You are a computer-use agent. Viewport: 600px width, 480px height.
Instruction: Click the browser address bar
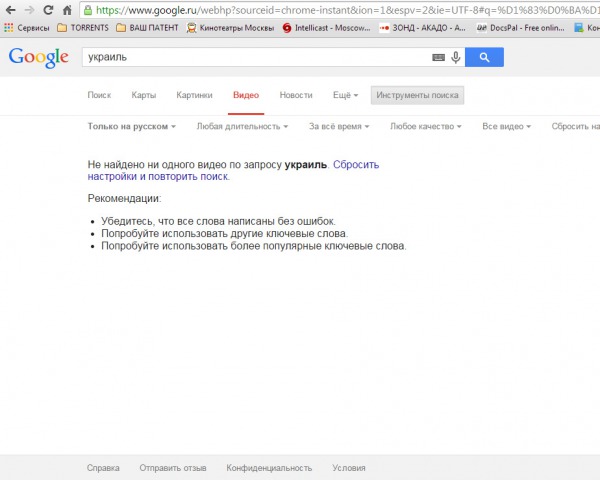pyautogui.click(x=340, y=10)
